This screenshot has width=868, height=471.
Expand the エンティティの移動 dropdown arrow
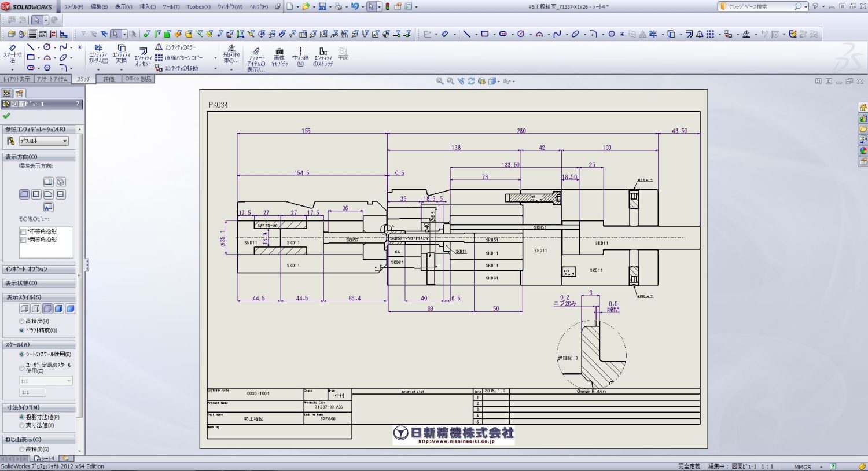pos(215,68)
